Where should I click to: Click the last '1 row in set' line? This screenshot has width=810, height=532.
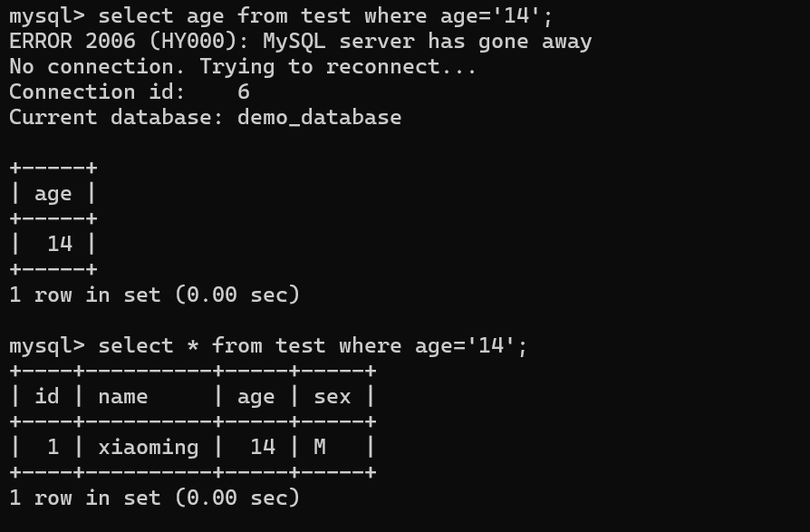coord(154,498)
